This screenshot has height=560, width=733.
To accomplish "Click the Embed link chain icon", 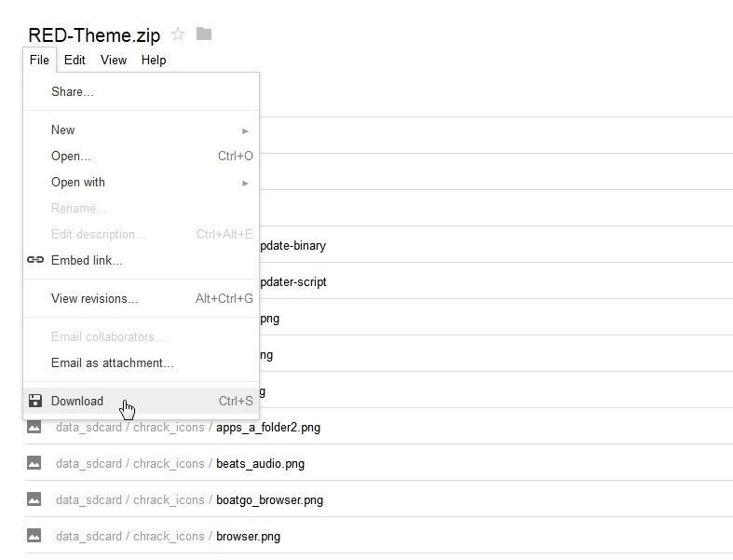I will pyautogui.click(x=35, y=260).
